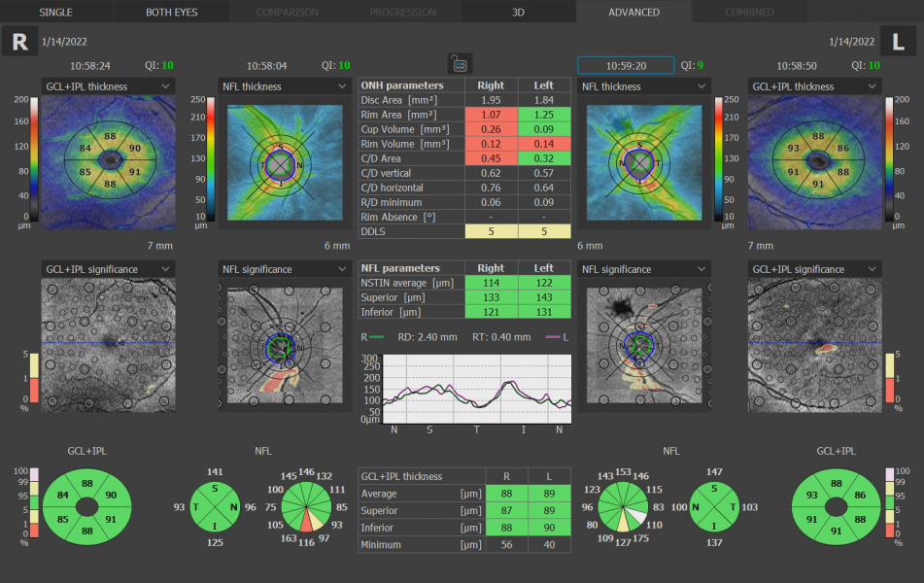The width and height of the screenshot is (924, 583).
Task: Click the right eye NFL thickness map
Action: pyautogui.click(x=286, y=162)
